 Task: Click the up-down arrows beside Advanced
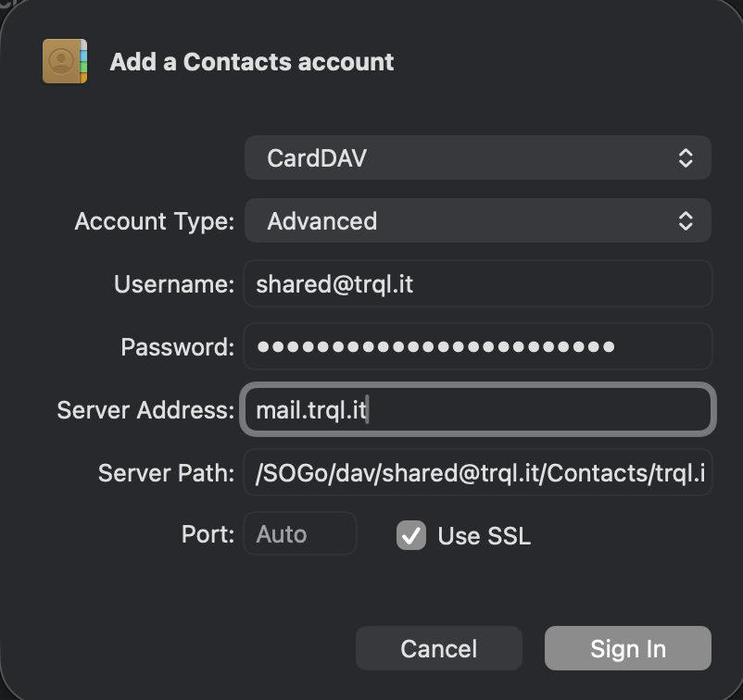pyautogui.click(x=686, y=220)
